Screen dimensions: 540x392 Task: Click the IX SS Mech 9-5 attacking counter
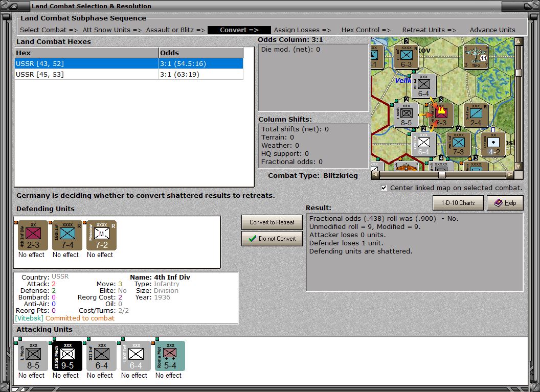(65, 356)
